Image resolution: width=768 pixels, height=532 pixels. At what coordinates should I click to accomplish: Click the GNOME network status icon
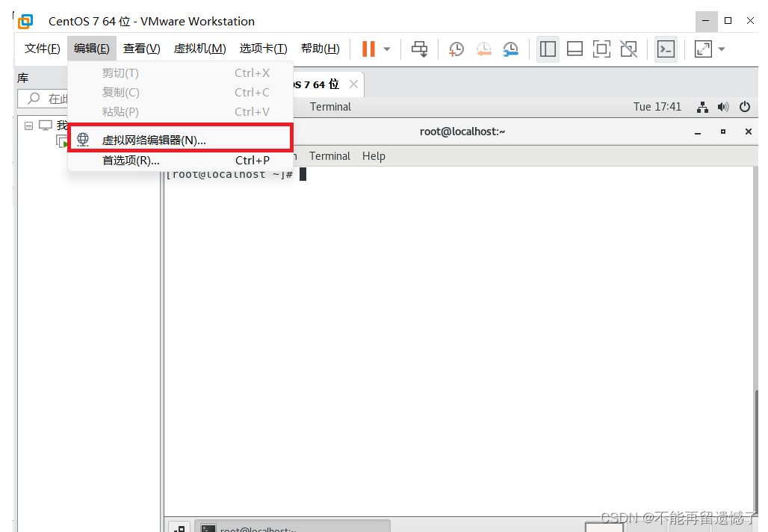pyautogui.click(x=702, y=107)
